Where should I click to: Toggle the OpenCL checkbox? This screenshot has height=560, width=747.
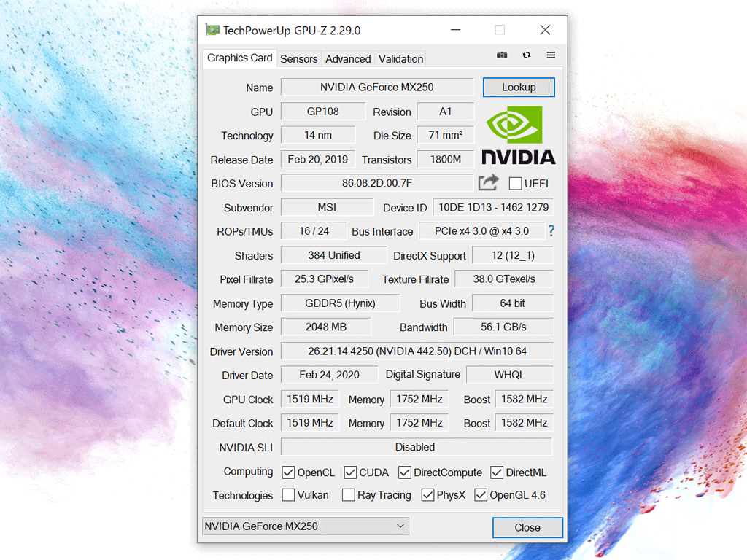(288, 472)
